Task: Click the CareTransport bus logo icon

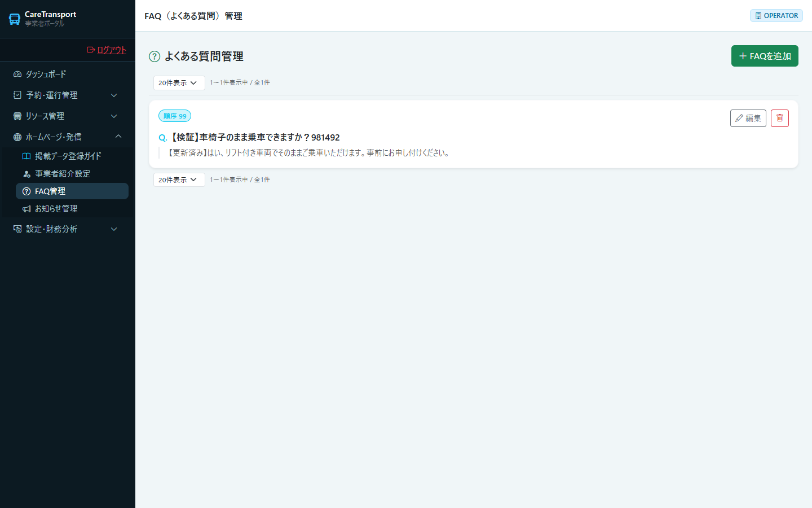Action: (15, 19)
